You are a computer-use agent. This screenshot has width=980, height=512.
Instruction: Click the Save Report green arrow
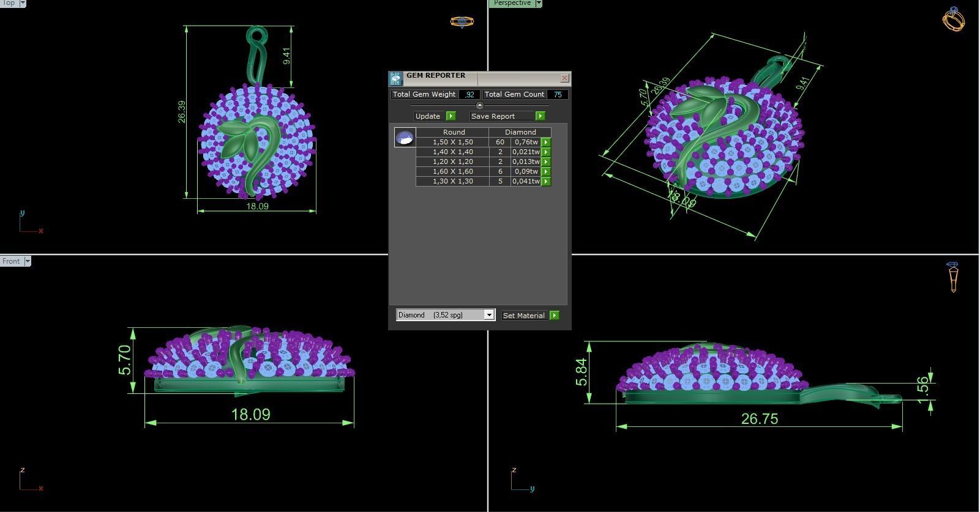tap(540, 116)
